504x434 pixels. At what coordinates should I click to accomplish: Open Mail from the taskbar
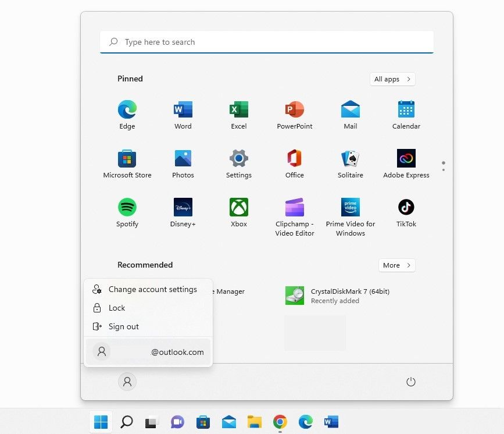(229, 422)
